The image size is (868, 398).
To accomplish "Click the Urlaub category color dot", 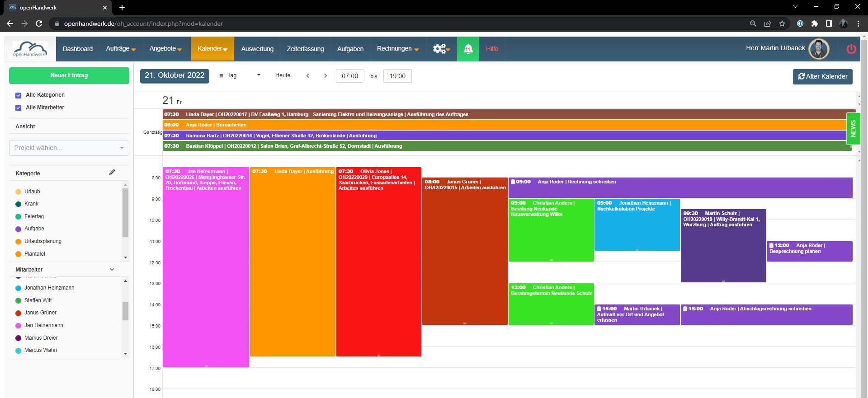I will pyautogui.click(x=19, y=192).
